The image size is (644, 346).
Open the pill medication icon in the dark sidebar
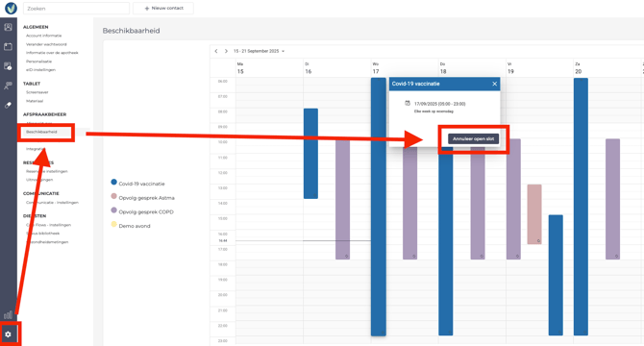[x=8, y=105]
